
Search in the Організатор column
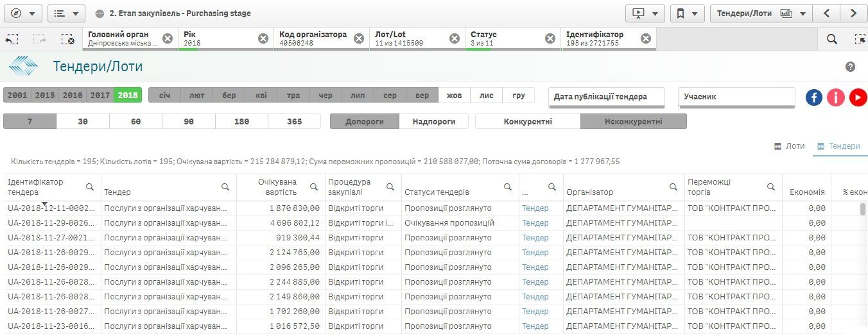673,187
